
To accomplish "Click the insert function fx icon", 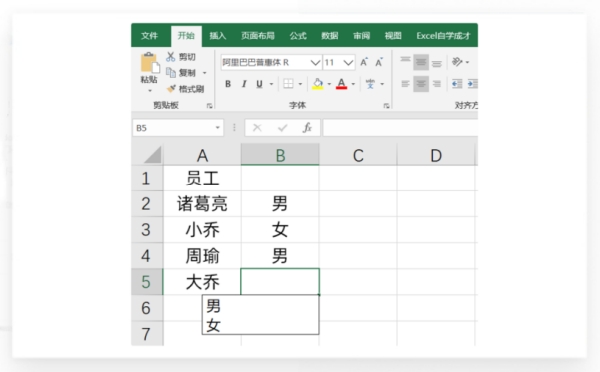I will 307,127.
